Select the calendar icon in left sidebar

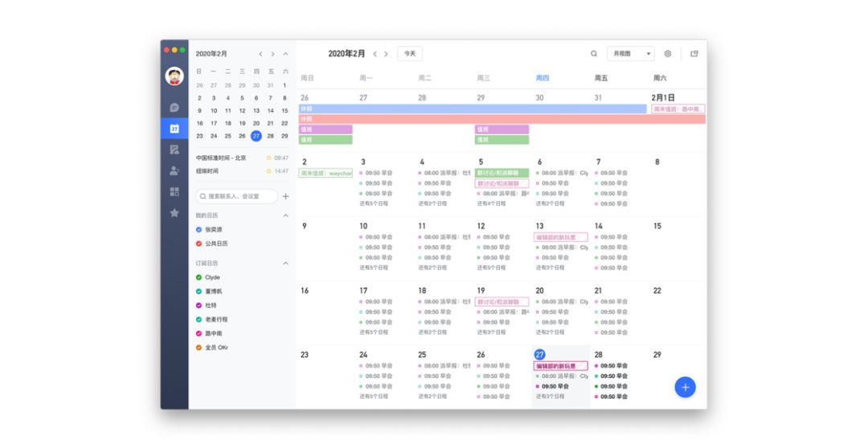[174, 129]
